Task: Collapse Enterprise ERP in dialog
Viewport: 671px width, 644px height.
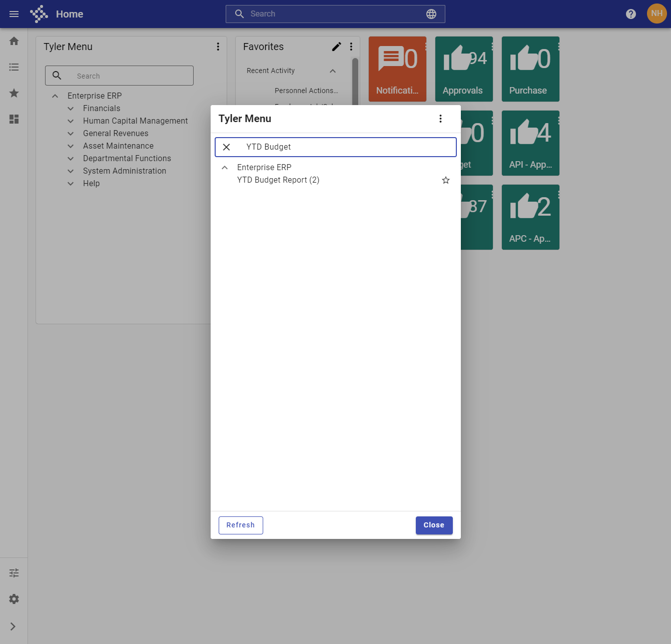Action: 225,168
